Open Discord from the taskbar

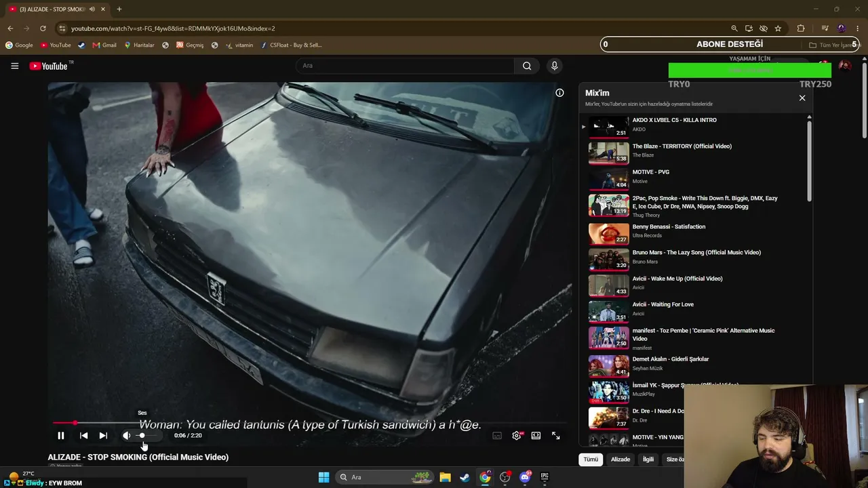[525, 477]
